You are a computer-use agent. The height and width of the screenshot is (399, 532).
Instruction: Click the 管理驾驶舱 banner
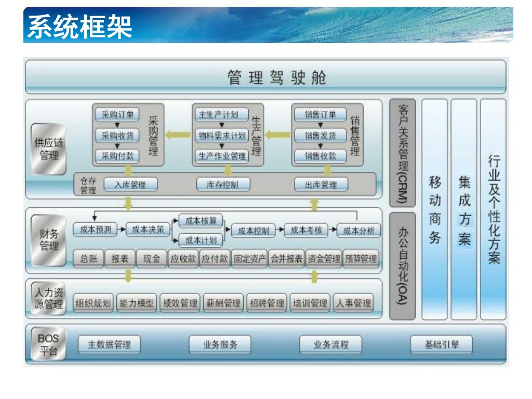(x=265, y=77)
